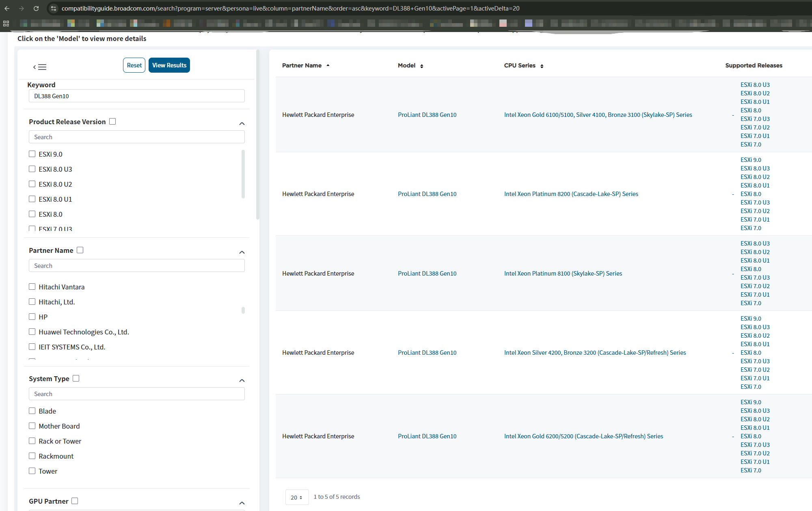Image resolution: width=812 pixels, height=511 pixels.
Task: Open the 20 records per page dropdown
Action: (296, 497)
